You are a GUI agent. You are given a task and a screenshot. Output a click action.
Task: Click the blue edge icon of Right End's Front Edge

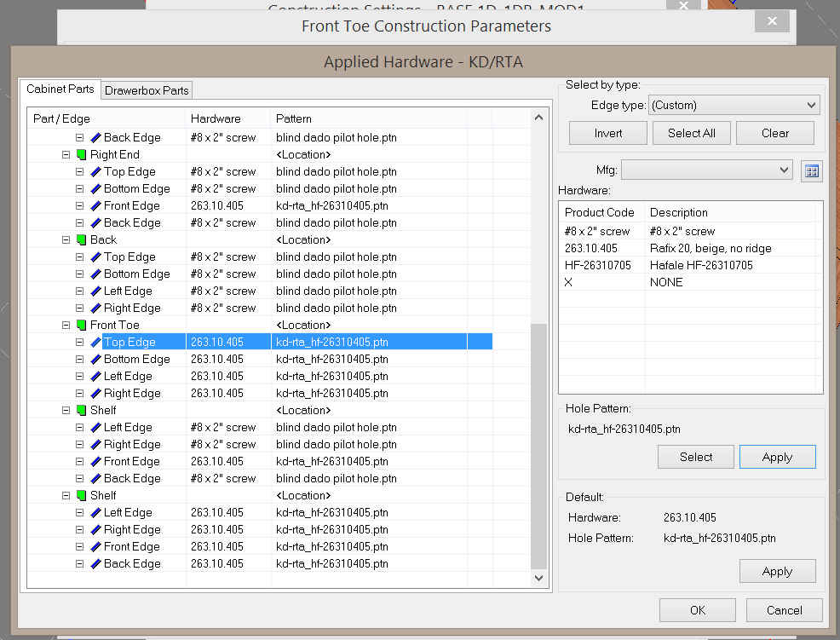tap(95, 206)
